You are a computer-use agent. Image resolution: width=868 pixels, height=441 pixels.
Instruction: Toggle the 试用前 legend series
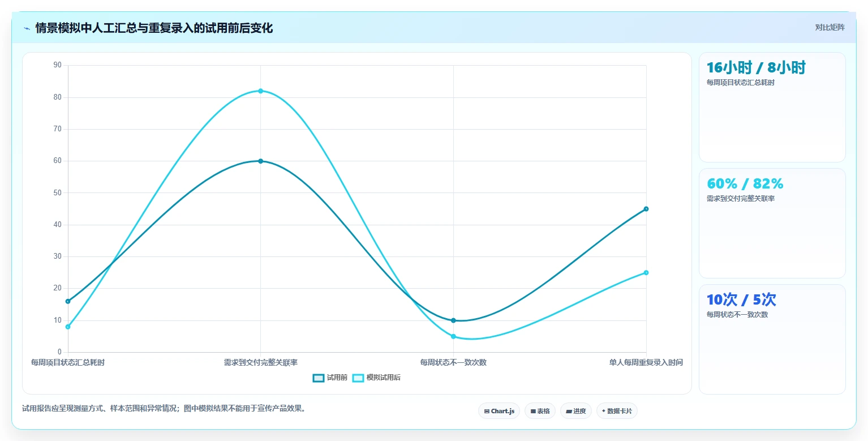point(330,378)
